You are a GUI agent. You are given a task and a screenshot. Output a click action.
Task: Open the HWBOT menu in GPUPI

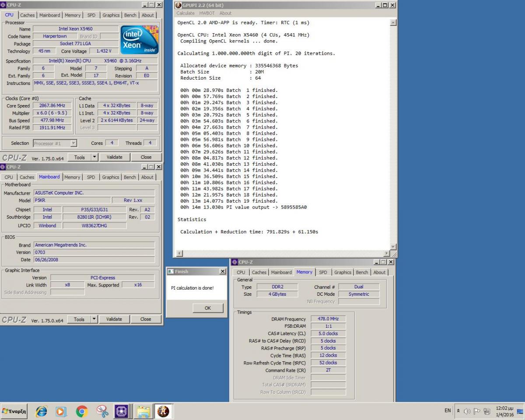pos(207,13)
